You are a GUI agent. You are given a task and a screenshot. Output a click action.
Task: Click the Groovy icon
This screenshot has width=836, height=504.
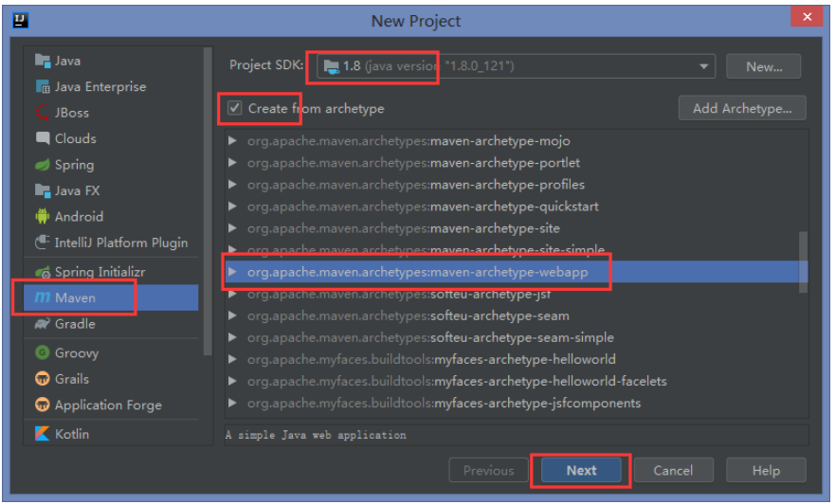pos(42,352)
